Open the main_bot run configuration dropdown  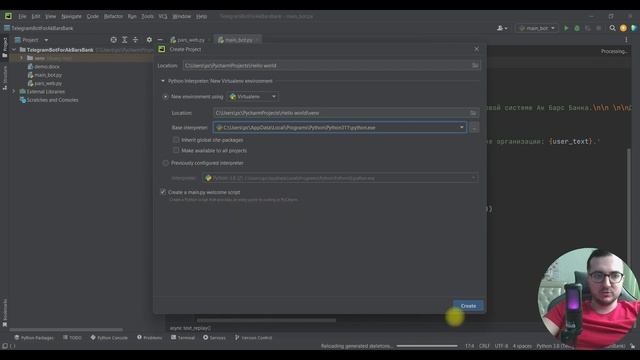(x=537, y=28)
